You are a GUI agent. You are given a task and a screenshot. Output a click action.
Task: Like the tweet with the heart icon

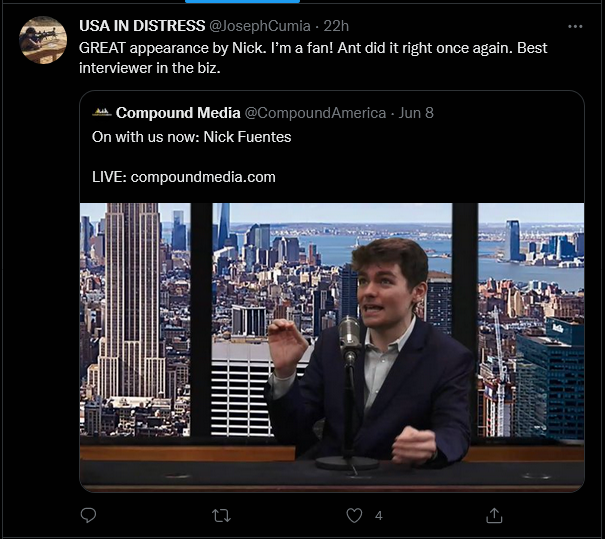click(x=354, y=515)
